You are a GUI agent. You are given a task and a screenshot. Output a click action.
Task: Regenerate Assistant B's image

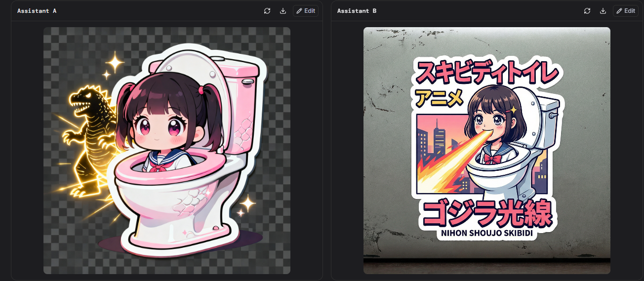pos(587,11)
